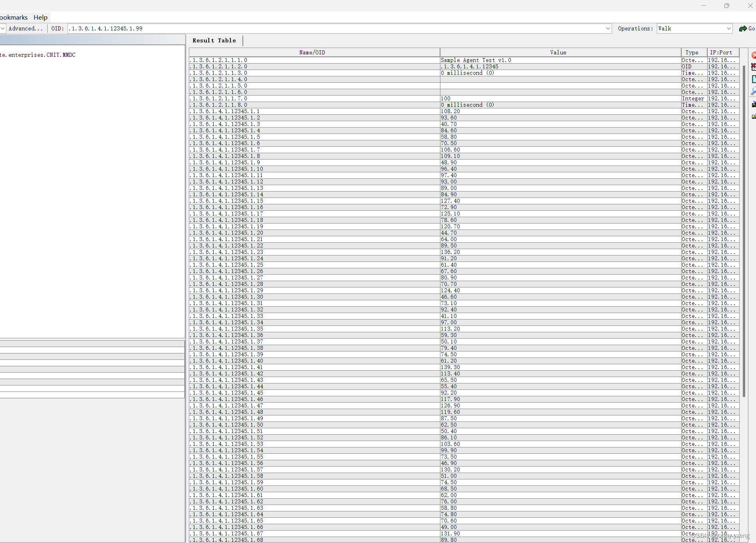This screenshot has width=756, height=543.
Task: Click the value 130.20
Action: point(450,469)
